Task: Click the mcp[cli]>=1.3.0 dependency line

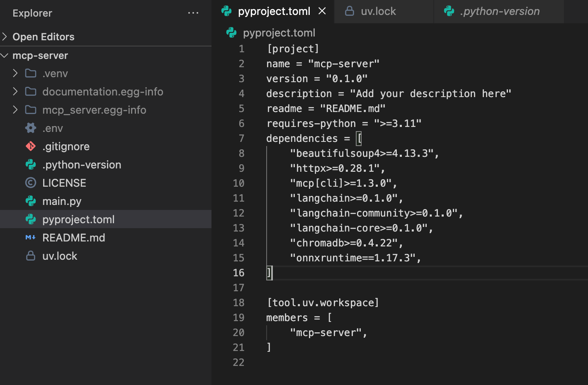Action: 343,183
